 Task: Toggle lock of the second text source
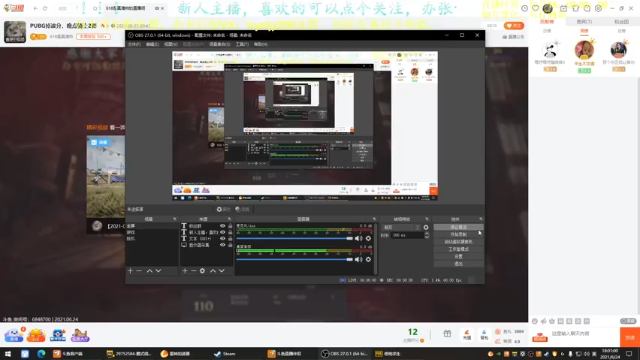(x=230, y=232)
